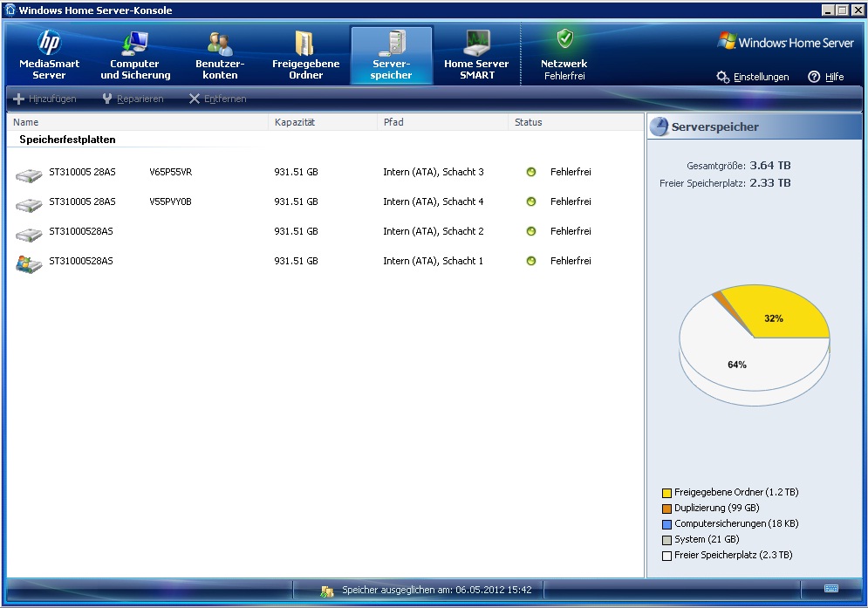Click the path Intern (ATA), Schacht 1
This screenshot has height=608, width=868.
(x=434, y=261)
